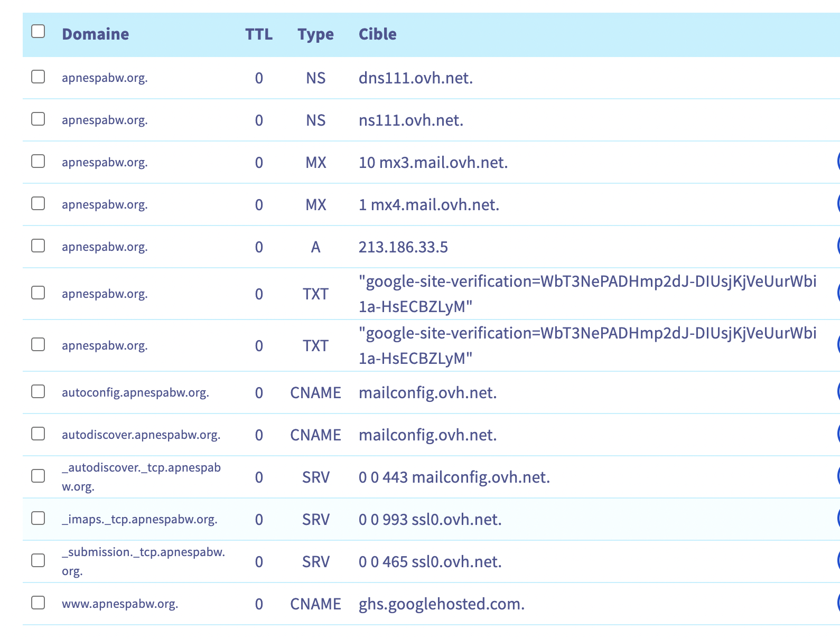The image size is (840, 639).
Task: Mark the 213.186.33.5 A record checkbox
Action: [38, 246]
